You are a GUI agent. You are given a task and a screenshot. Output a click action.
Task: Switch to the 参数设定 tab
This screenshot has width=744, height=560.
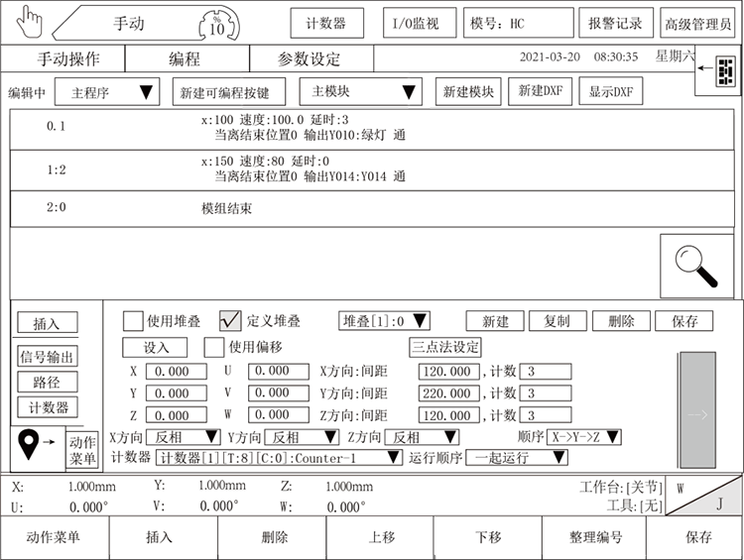(309, 58)
